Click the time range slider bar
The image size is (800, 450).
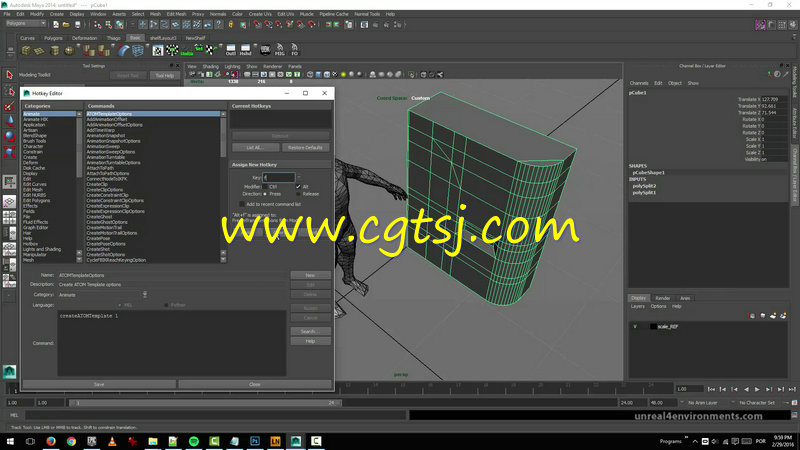click(205, 403)
